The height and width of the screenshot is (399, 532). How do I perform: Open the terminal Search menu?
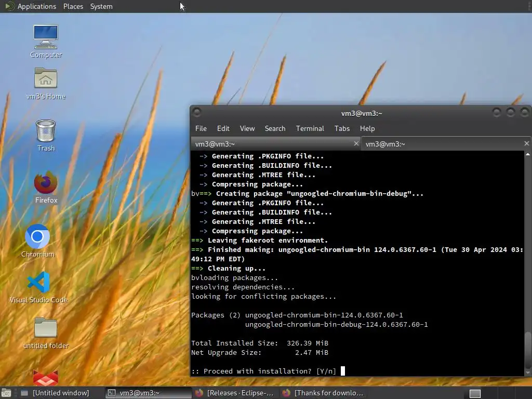click(275, 129)
